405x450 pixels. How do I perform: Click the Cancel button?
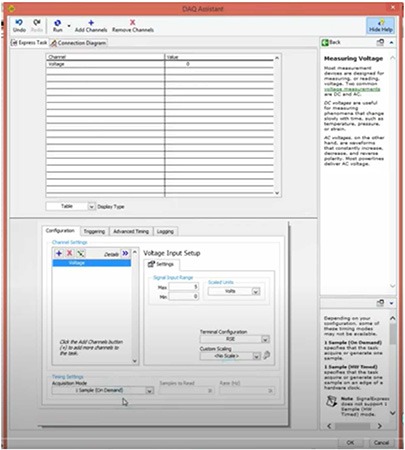[x=381, y=443]
